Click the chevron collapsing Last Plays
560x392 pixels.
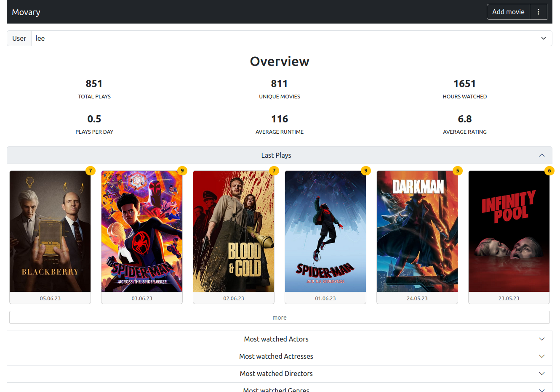pyautogui.click(x=542, y=155)
